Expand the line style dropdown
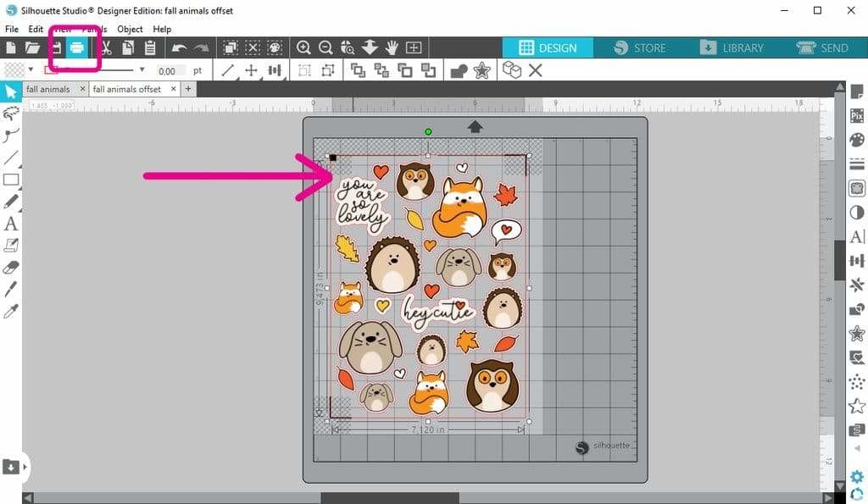Screen dimensions: 868x504 142,70
